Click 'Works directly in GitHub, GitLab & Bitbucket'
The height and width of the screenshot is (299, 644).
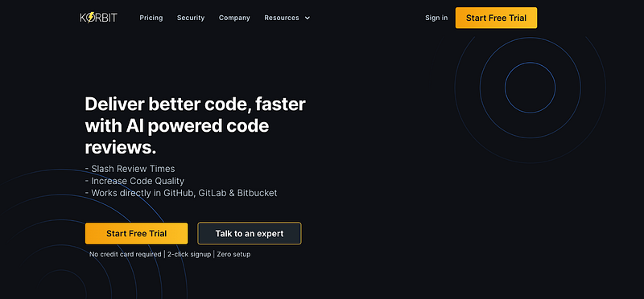[x=184, y=193]
